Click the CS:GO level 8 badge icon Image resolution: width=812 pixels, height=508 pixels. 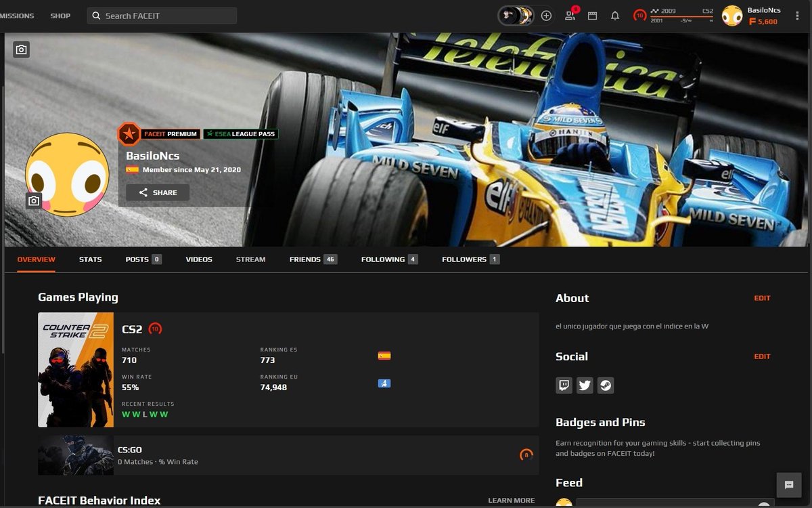526,455
